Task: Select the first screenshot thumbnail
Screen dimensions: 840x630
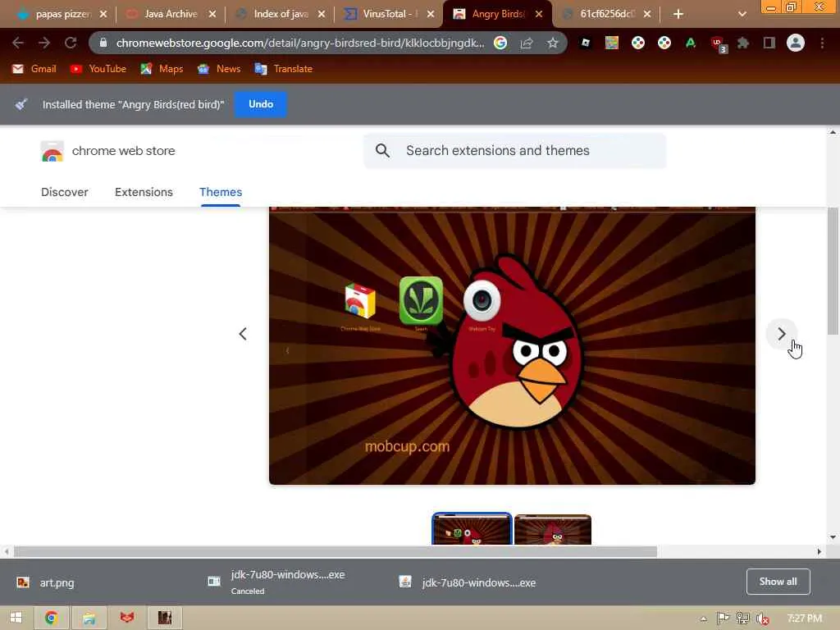Action: [472, 529]
